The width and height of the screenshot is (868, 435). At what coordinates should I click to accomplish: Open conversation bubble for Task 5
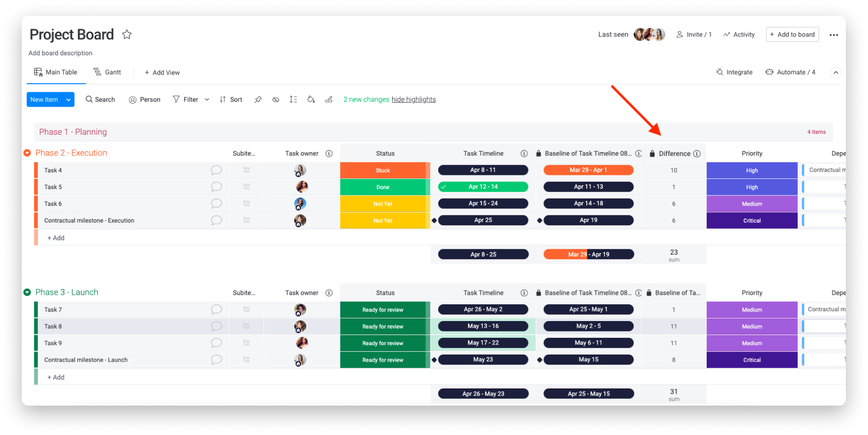[x=217, y=187]
